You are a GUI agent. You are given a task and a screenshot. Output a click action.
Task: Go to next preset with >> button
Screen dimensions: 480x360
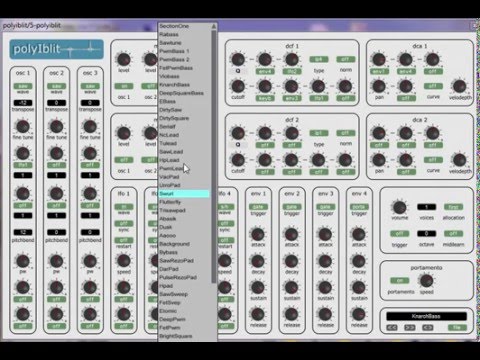[410, 328]
